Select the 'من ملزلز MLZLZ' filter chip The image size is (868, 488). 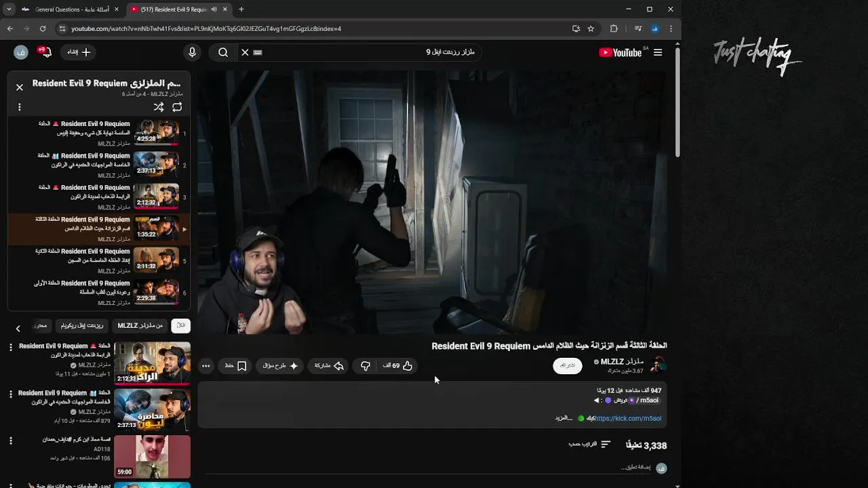click(x=140, y=326)
